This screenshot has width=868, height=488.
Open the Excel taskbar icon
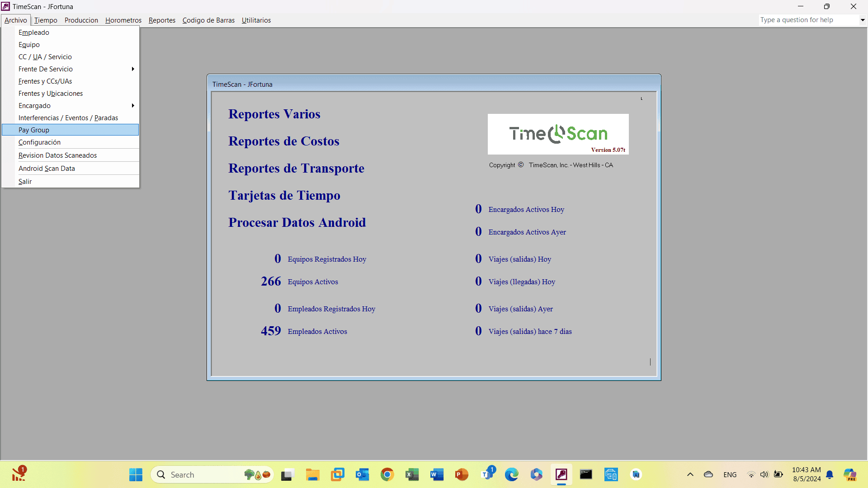(x=412, y=474)
